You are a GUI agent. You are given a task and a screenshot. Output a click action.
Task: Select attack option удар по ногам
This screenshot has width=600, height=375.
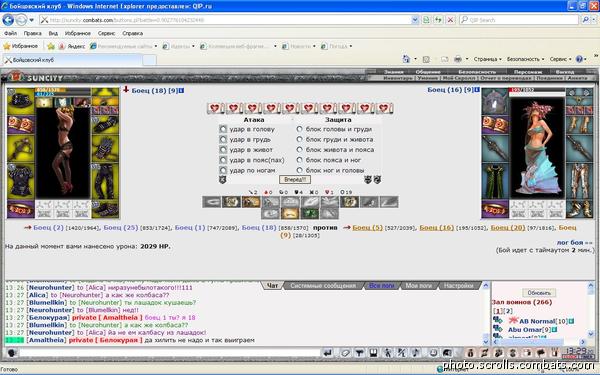(223, 170)
